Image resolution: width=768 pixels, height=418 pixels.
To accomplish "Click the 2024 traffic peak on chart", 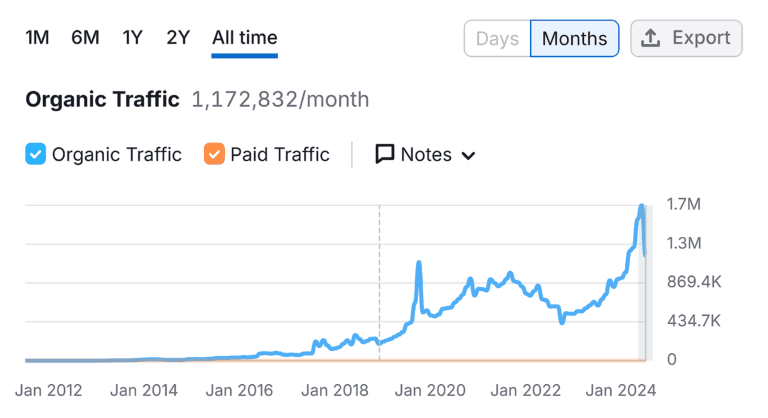I will tap(641, 207).
